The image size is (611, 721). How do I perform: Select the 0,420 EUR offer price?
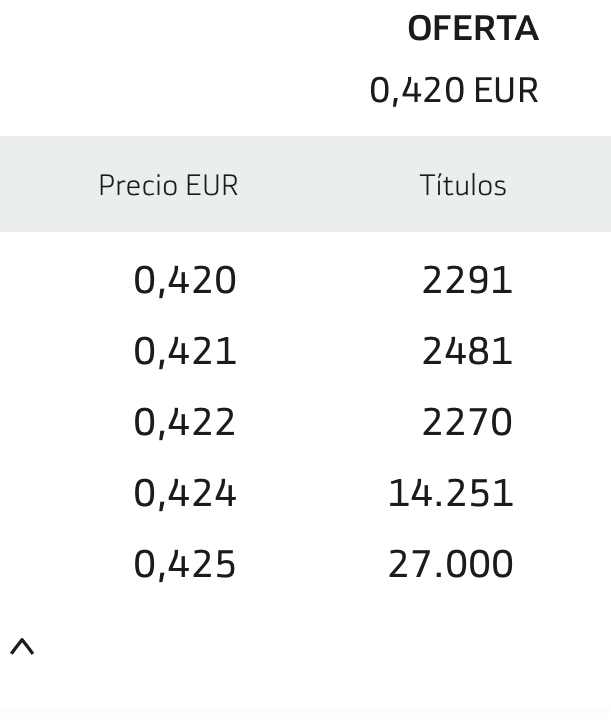coord(454,91)
